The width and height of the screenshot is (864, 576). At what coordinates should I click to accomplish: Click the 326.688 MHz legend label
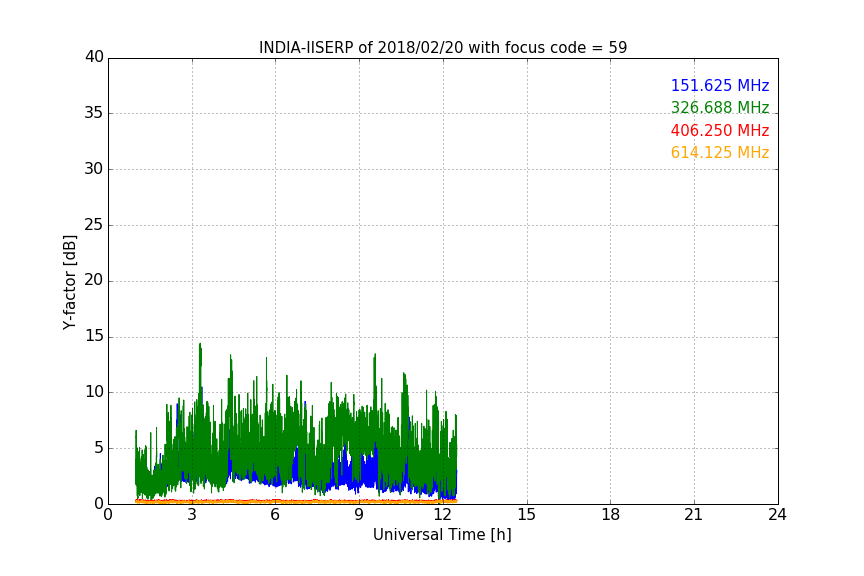coord(720,107)
